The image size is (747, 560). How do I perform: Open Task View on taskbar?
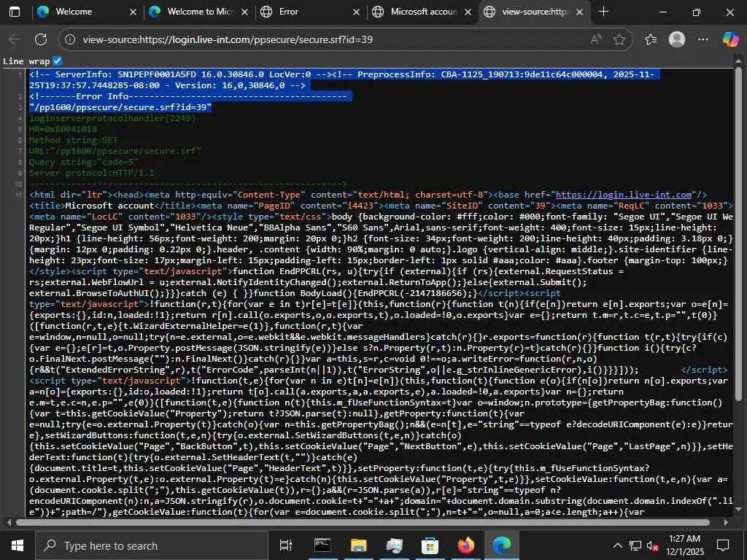pyautogui.click(x=286, y=545)
